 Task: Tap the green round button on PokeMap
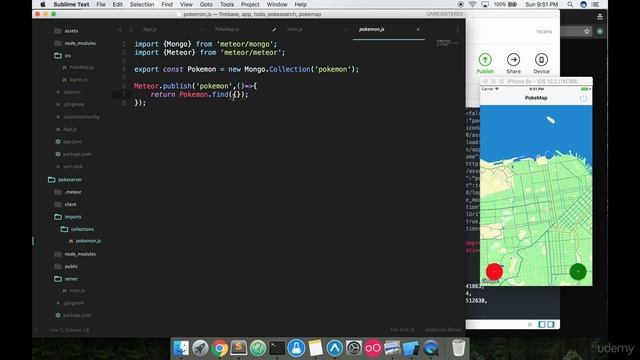(x=578, y=271)
